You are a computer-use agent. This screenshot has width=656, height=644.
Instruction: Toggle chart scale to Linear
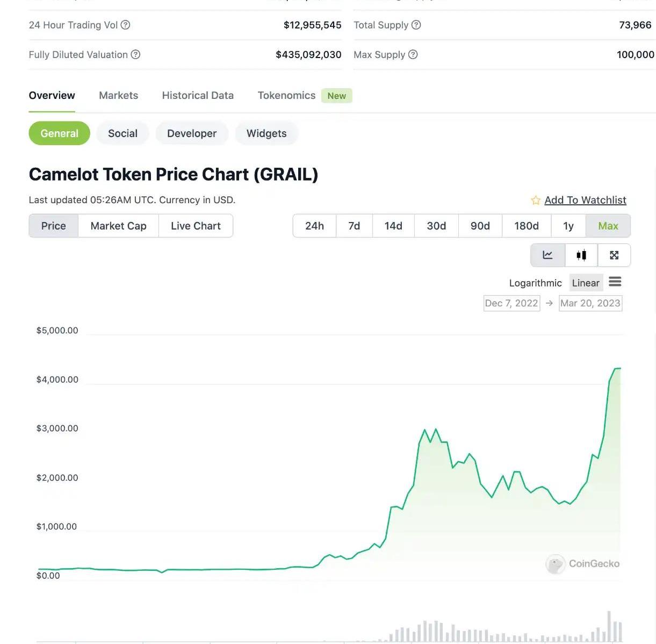coord(585,283)
